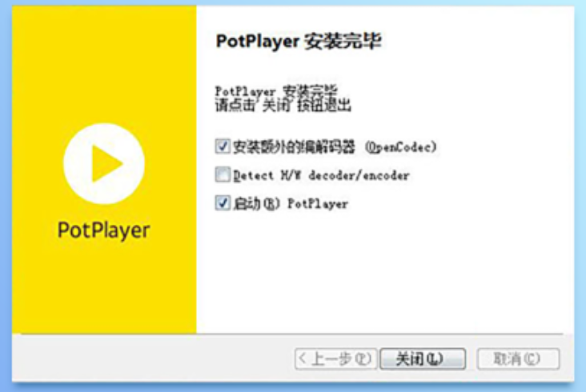Uncheck the 启动 PotPlayer checkbox
This screenshot has width=586, height=392.
223,203
